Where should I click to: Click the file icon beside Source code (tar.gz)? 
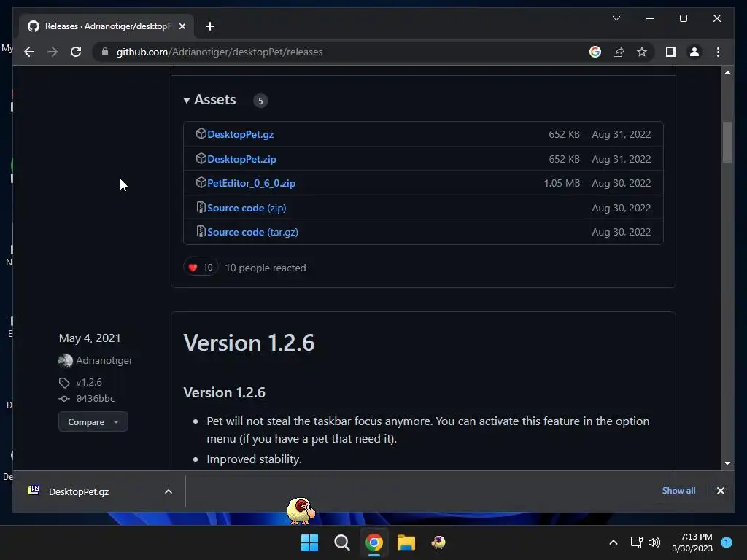201,231
